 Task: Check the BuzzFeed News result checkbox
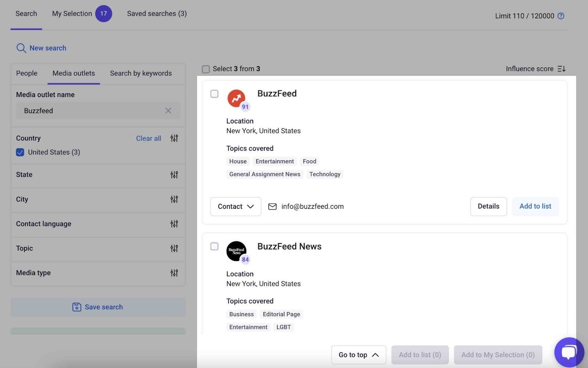click(214, 246)
